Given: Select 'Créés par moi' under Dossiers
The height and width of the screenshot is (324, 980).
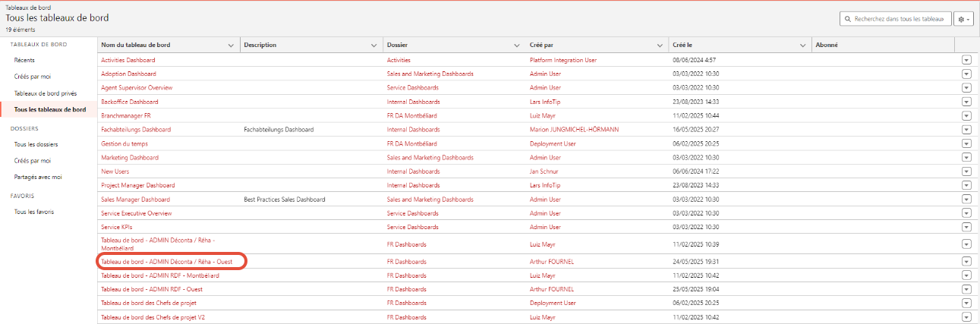Looking at the screenshot, I should (33, 161).
